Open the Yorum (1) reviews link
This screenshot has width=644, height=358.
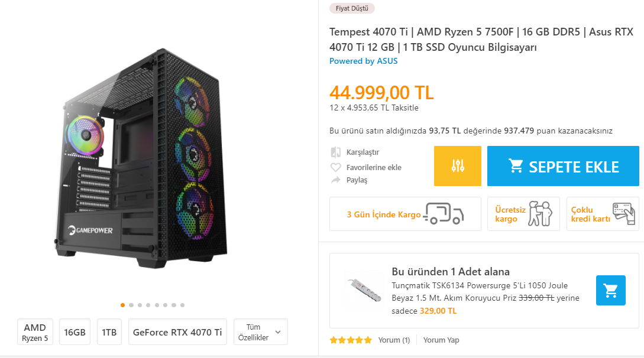tap(394, 340)
